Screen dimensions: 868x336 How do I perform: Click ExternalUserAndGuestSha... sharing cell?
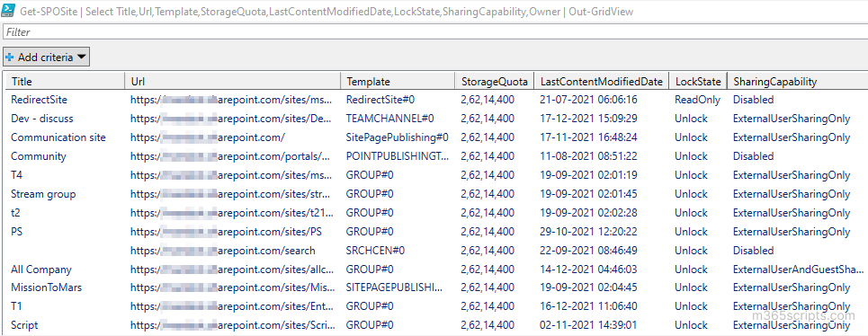point(798,270)
